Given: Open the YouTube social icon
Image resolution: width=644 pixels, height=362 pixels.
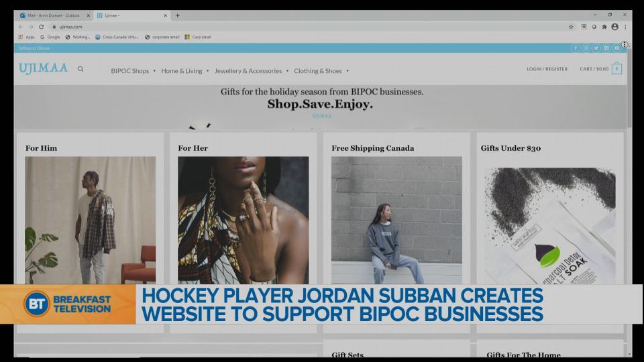Looking at the screenshot, I should (x=616, y=48).
